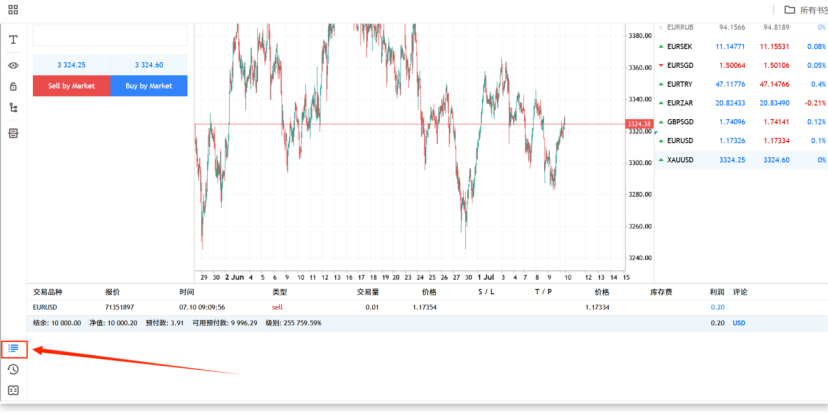Click the red down arrow beside EURSGD
828x413 pixels.
point(661,65)
